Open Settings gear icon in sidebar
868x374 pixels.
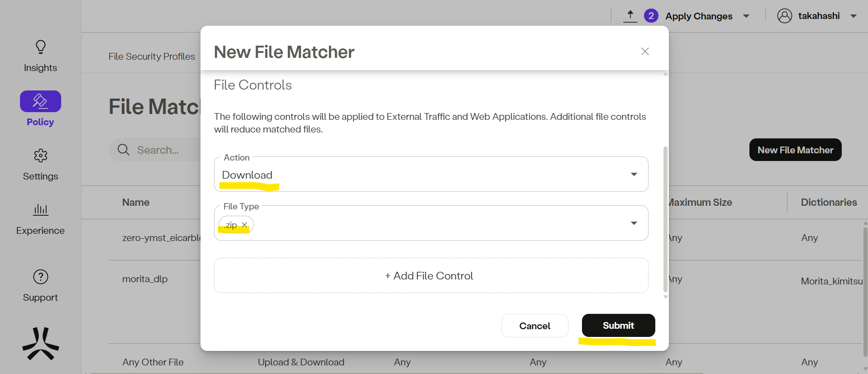tap(41, 156)
